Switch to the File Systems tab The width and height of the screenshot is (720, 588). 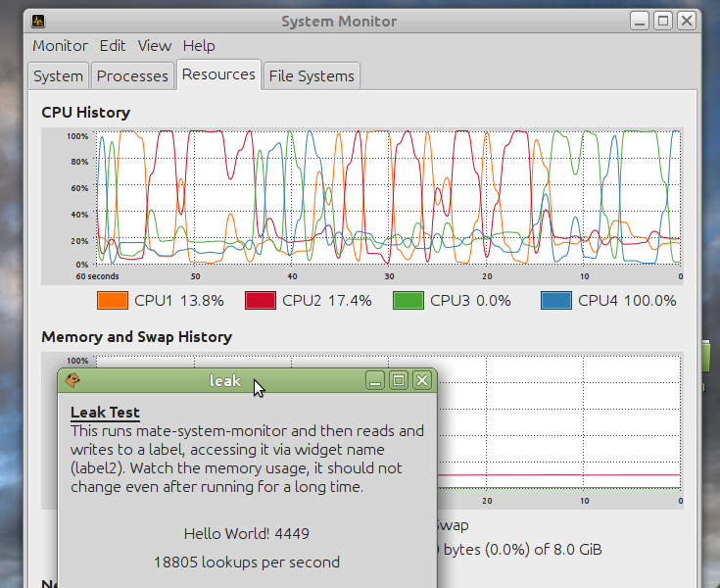(312, 75)
